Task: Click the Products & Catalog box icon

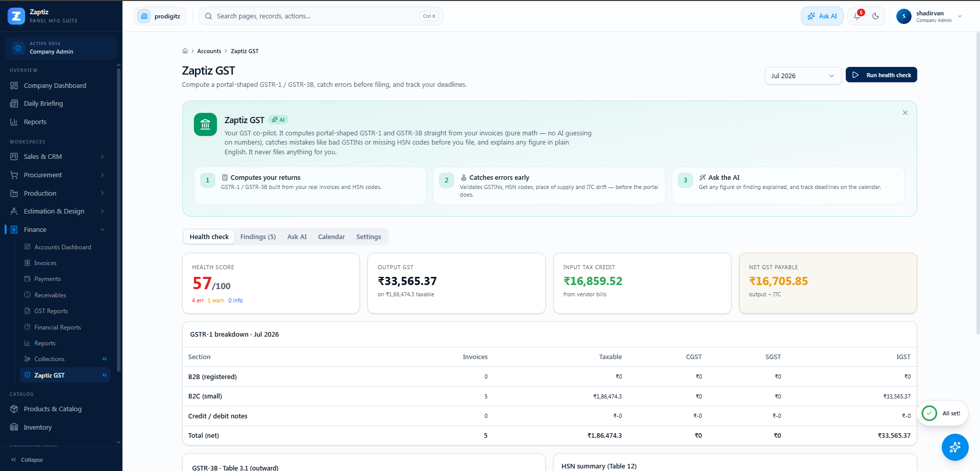Action: 14,409
